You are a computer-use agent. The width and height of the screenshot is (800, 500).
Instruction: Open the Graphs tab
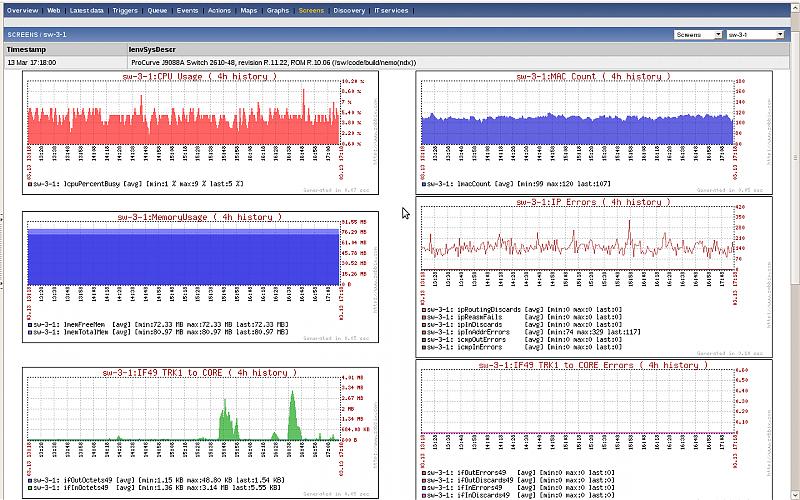coord(278,9)
